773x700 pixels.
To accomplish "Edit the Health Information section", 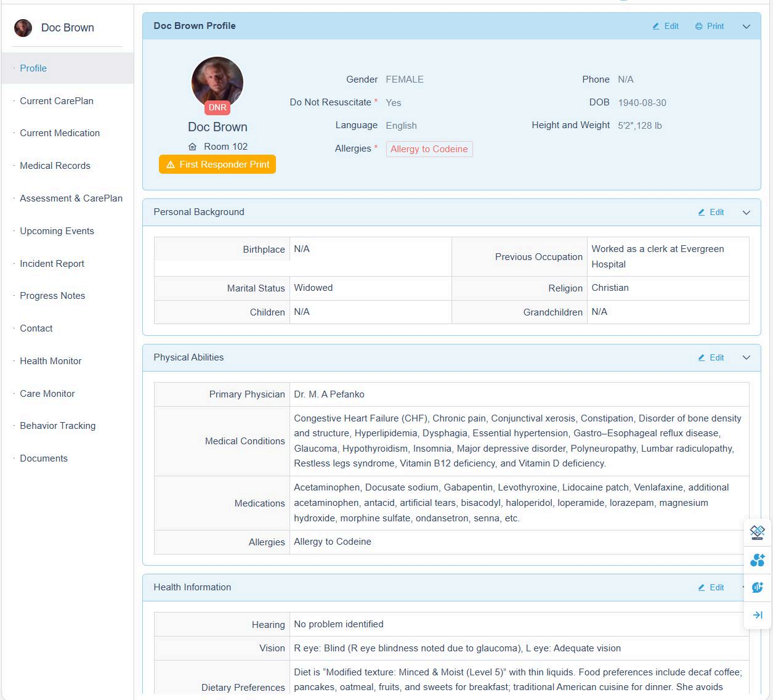I will [711, 588].
